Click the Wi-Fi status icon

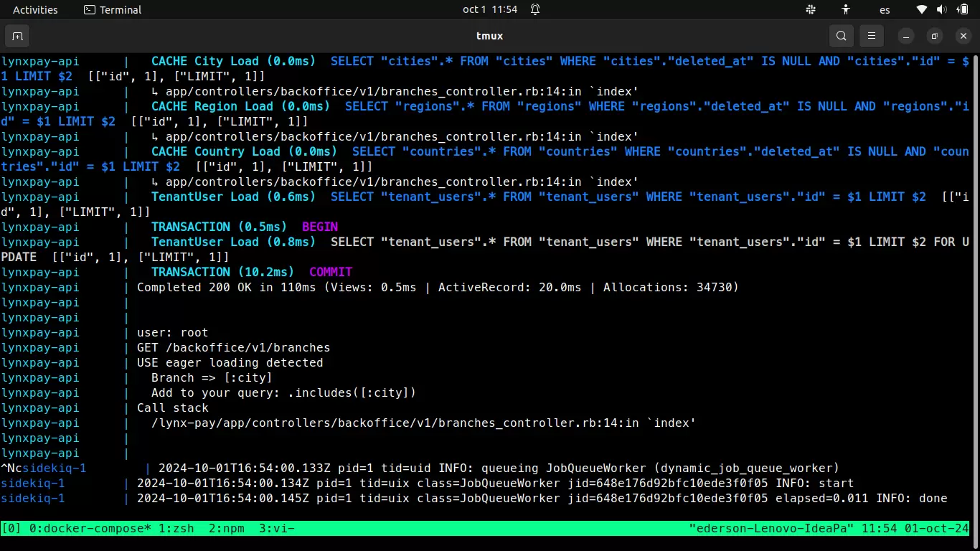pyautogui.click(x=922, y=9)
